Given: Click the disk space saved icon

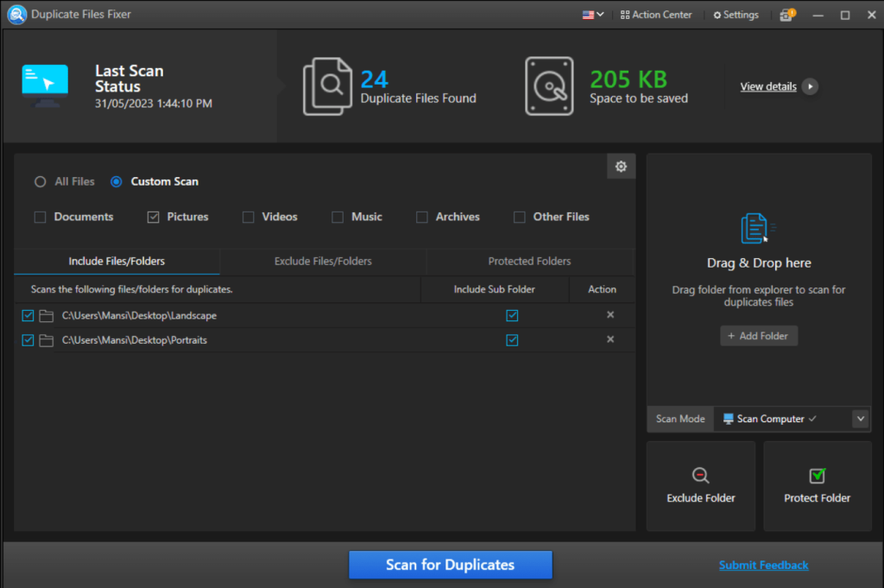Looking at the screenshot, I should [549, 85].
